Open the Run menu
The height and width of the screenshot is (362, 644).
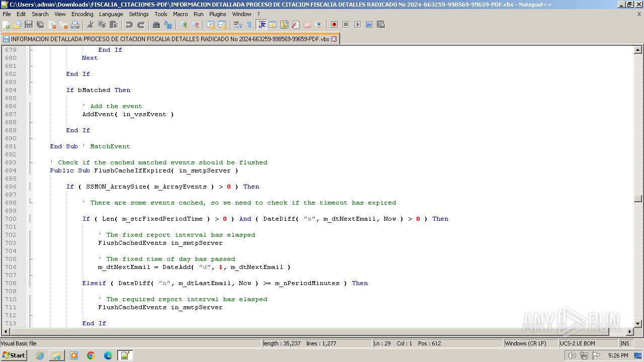coord(199,14)
